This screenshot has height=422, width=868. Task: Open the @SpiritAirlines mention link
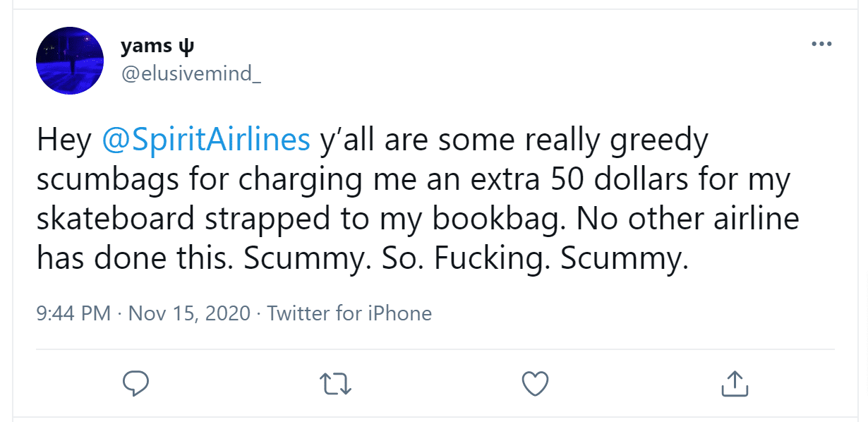(x=206, y=141)
